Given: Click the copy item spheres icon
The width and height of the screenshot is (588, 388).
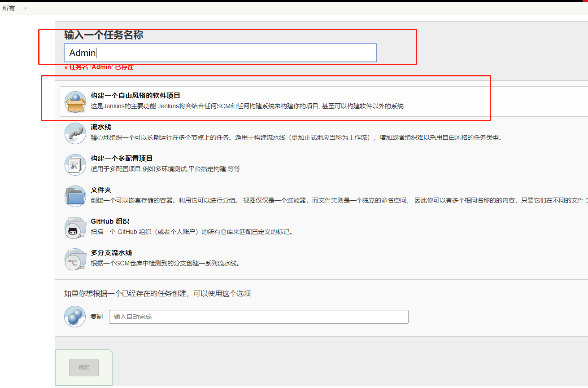Looking at the screenshot, I should coord(75,317).
